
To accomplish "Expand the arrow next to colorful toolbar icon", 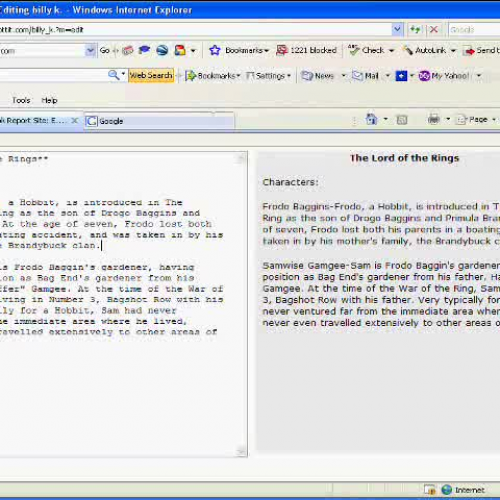I will (x=193, y=51).
